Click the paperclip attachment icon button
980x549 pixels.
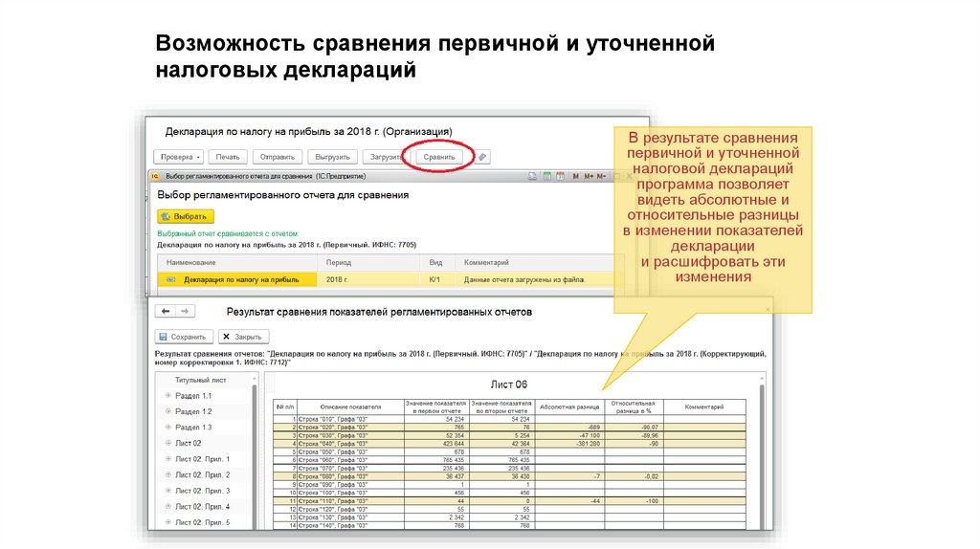pyautogui.click(x=482, y=157)
